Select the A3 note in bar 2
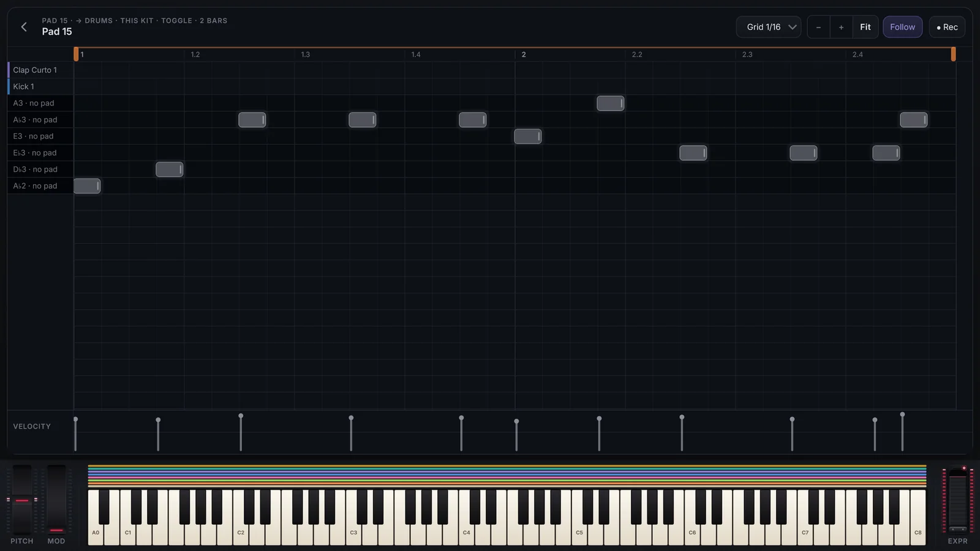The image size is (980, 551). point(611,103)
